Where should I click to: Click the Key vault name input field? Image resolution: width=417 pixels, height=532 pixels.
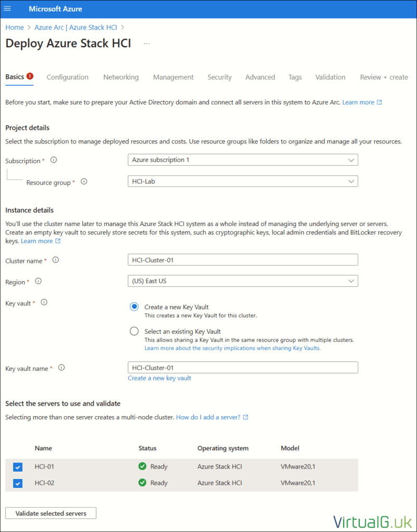click(243, 367)
